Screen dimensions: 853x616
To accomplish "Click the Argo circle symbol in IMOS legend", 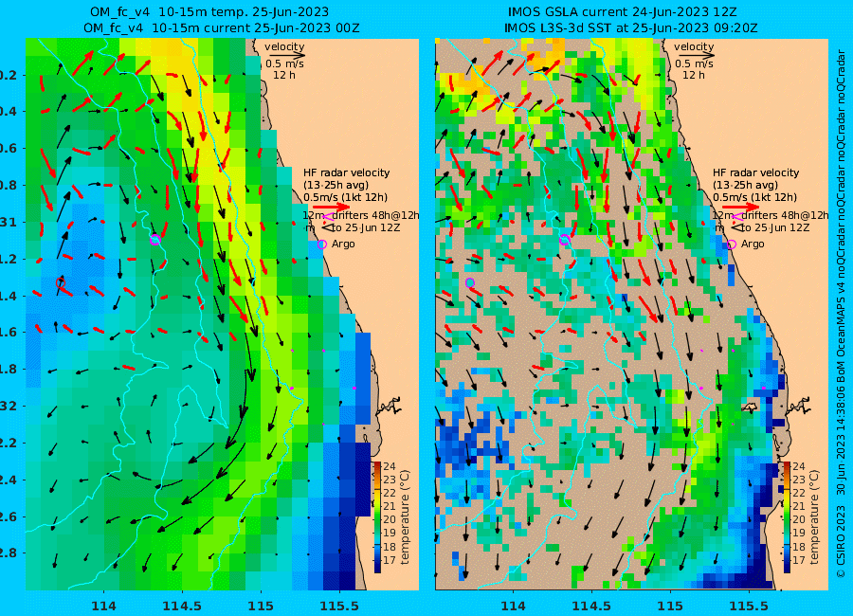I will coord(732,245).
